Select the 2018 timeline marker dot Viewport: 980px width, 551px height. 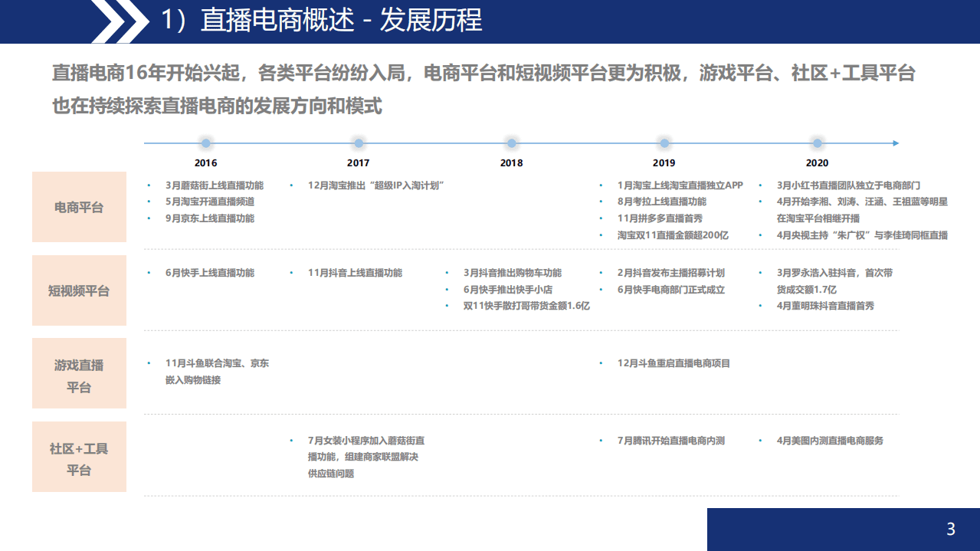pyautogui.click(x=510, y=142)
